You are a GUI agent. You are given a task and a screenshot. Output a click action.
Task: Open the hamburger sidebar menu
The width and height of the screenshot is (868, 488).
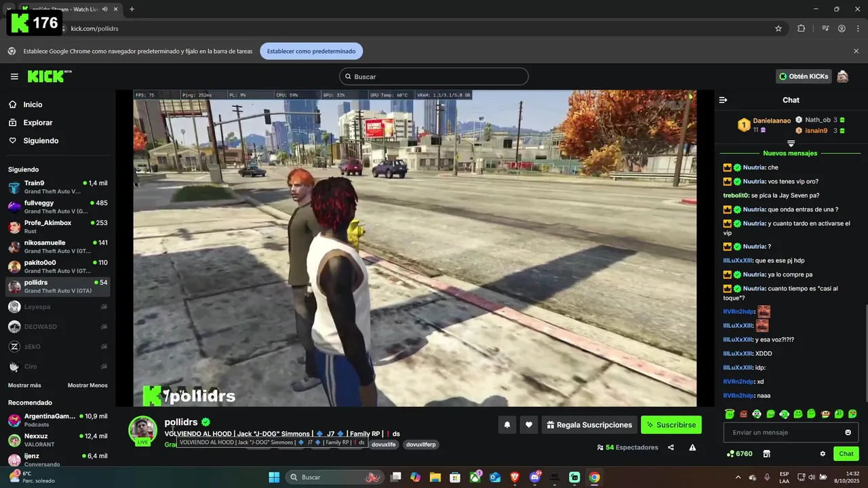click(x=14, y=77)
